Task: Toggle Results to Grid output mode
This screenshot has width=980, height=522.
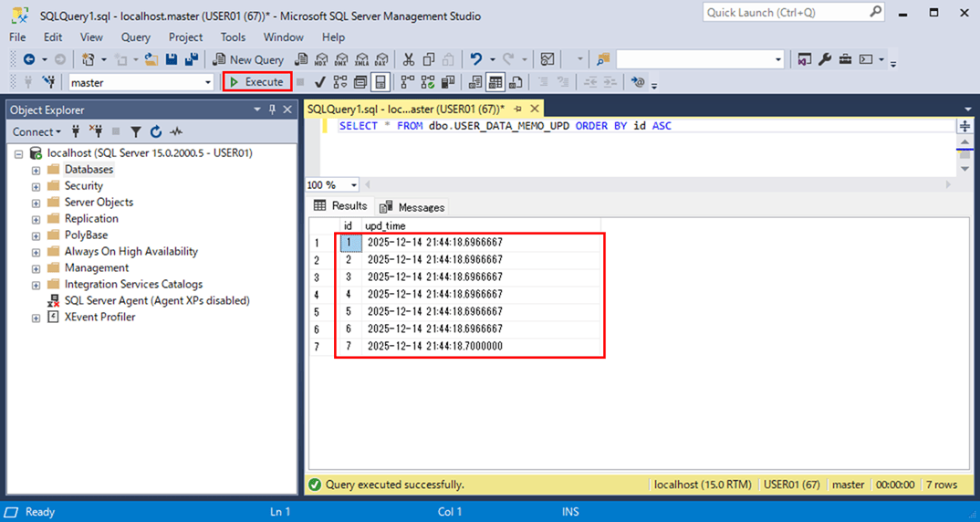Action: 495,82
